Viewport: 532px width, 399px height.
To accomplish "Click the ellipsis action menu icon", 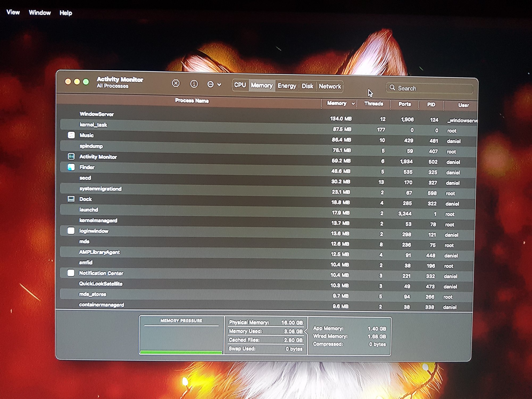I will click(210, 85).
